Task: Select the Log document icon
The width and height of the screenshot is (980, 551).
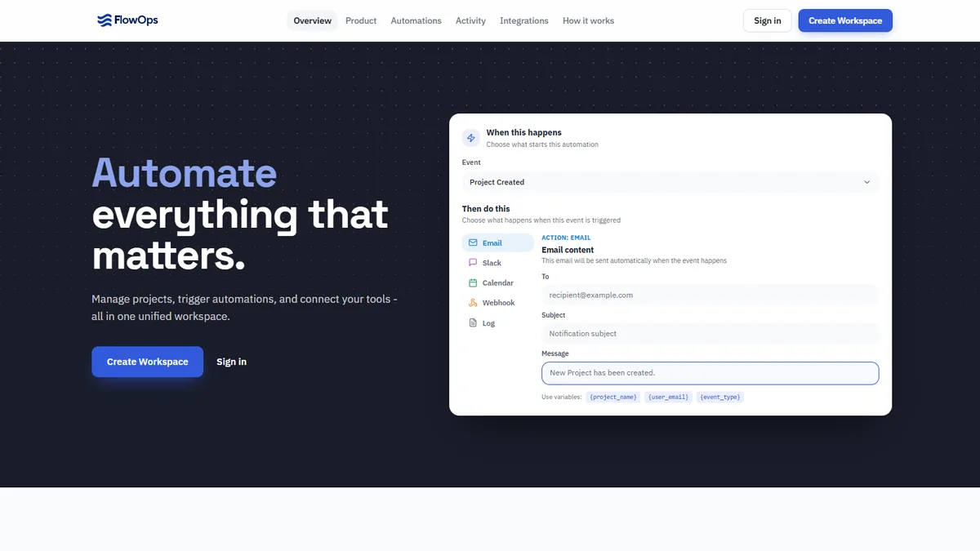Action: [x=473, y=323]
